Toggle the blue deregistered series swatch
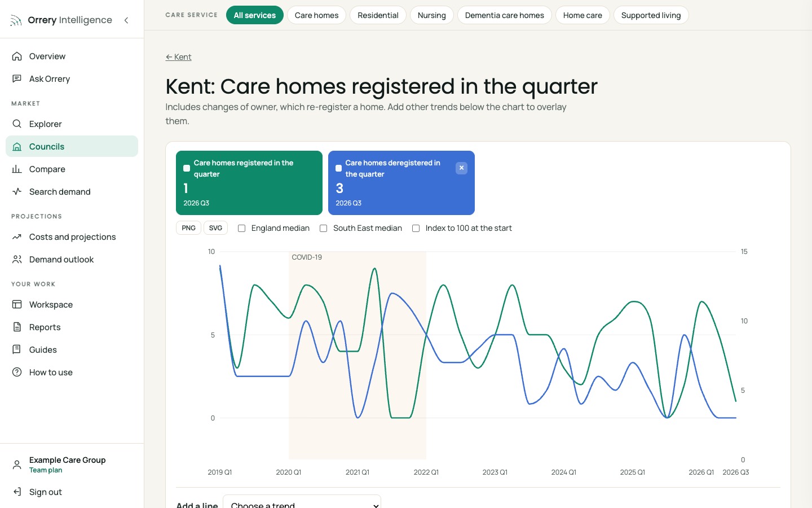The image size is (812, 508). (338, 168)
